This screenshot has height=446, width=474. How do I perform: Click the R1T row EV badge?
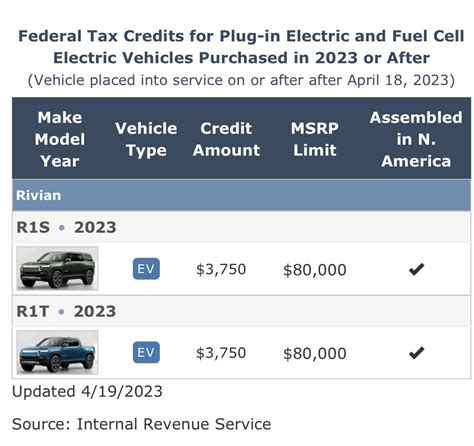[146, 352]
